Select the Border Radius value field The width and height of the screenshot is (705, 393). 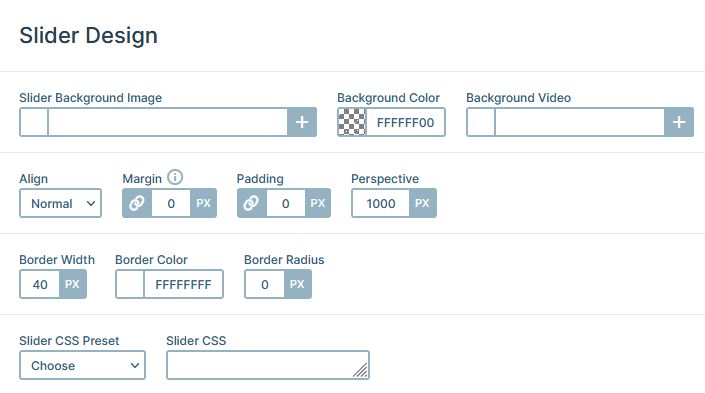[x=264, y=284]
